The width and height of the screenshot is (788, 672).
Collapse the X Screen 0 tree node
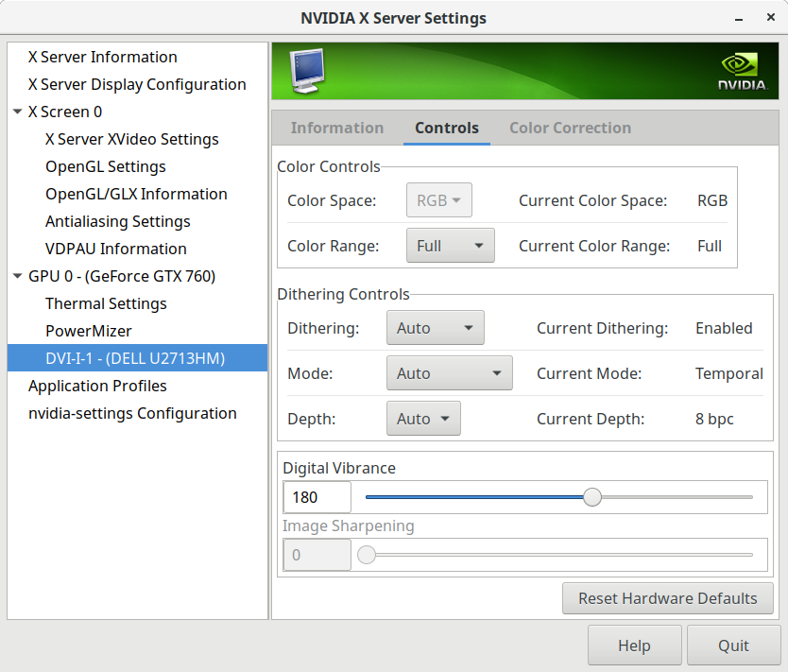tap(18, 112)
